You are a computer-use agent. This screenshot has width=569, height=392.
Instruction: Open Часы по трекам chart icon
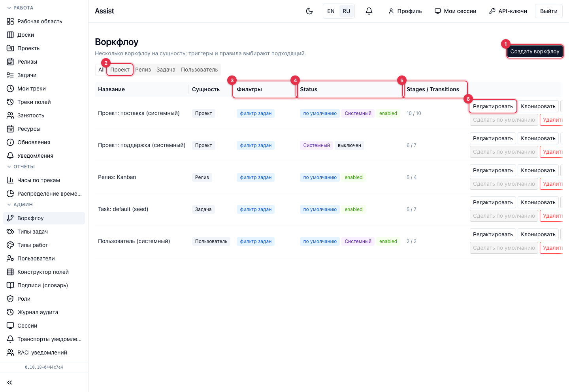(10, 180)
